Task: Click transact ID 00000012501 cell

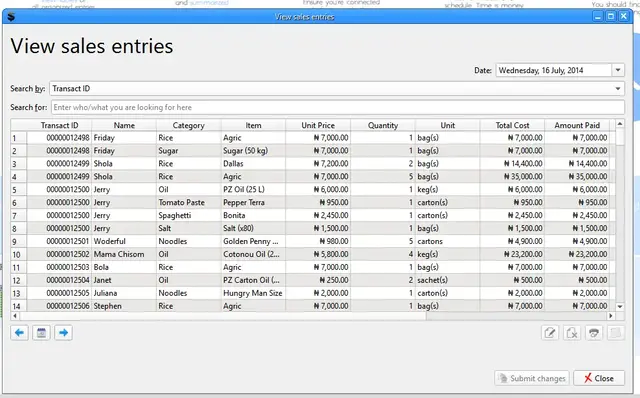Action: [x=59, y=241]
